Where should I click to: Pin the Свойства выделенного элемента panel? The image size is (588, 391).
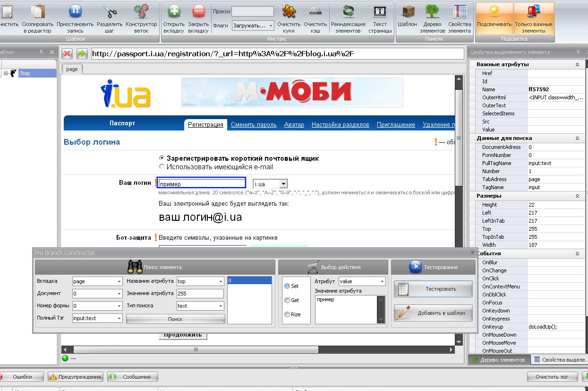pos(578,52)
